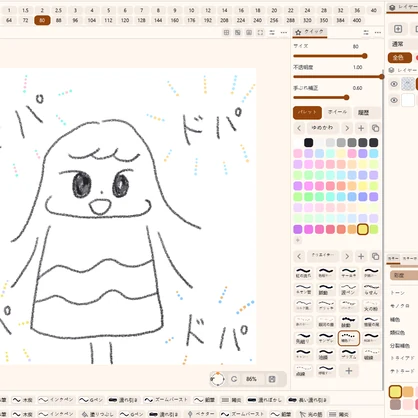Select the transparent layer thumbnail

pyautogui.click(x=408, y=84)
